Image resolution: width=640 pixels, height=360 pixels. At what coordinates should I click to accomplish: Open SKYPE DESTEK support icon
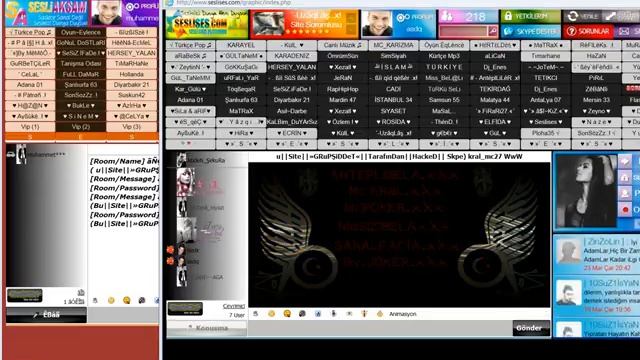[508, 31]
